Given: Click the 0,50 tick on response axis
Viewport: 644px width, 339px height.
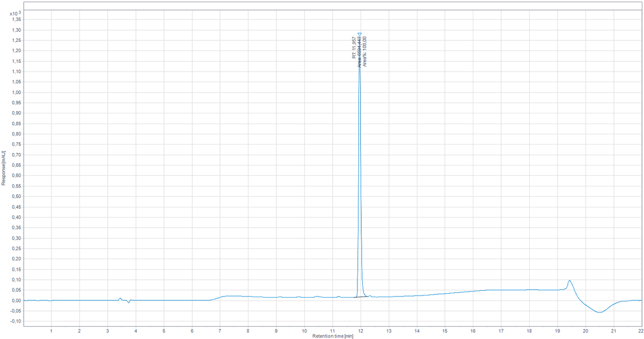Looking at the screenshot, I should click(16, 196).
